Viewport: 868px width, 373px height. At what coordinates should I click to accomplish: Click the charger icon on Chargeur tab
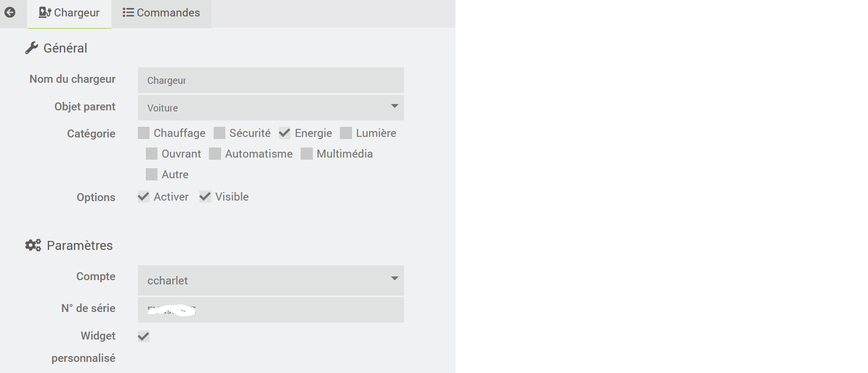pyautogui.click(x=45, y=12)
